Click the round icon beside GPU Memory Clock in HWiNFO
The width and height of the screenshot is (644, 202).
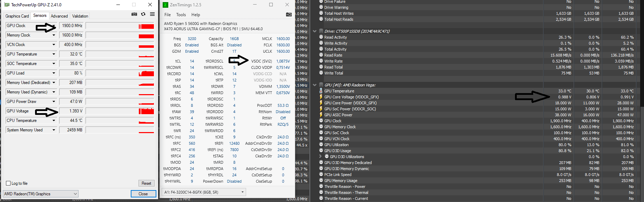(x=321, y=127)
